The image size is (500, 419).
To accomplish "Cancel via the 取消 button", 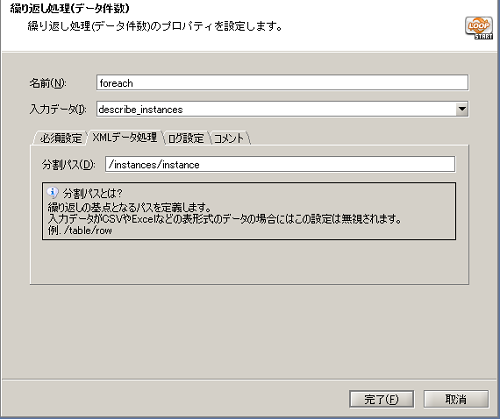I will [x=456, y=399].
